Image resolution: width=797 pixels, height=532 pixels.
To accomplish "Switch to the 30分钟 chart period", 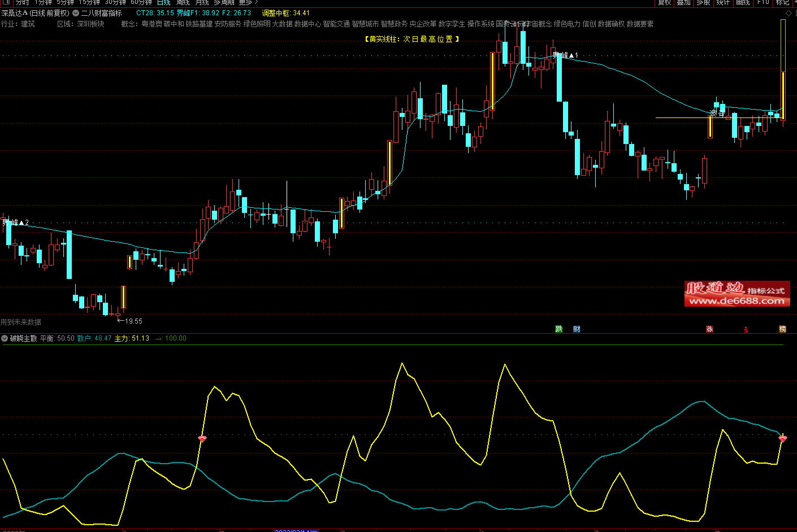I will [115, 2].
